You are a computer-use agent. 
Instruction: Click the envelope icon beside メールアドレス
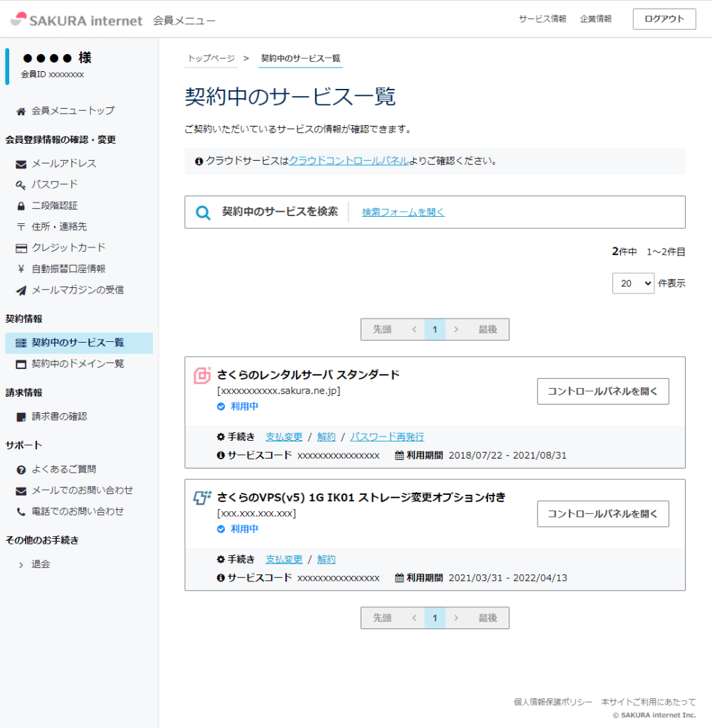[21, 164]
